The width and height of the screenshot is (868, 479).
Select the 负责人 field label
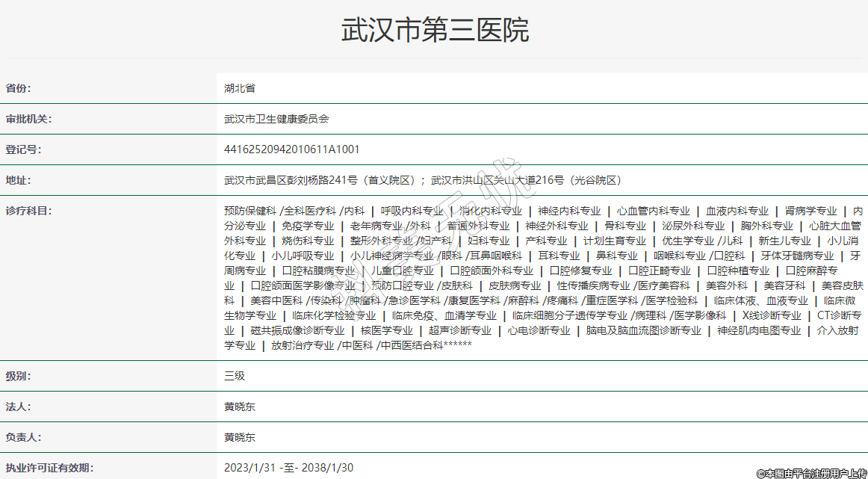click(23, 437)
